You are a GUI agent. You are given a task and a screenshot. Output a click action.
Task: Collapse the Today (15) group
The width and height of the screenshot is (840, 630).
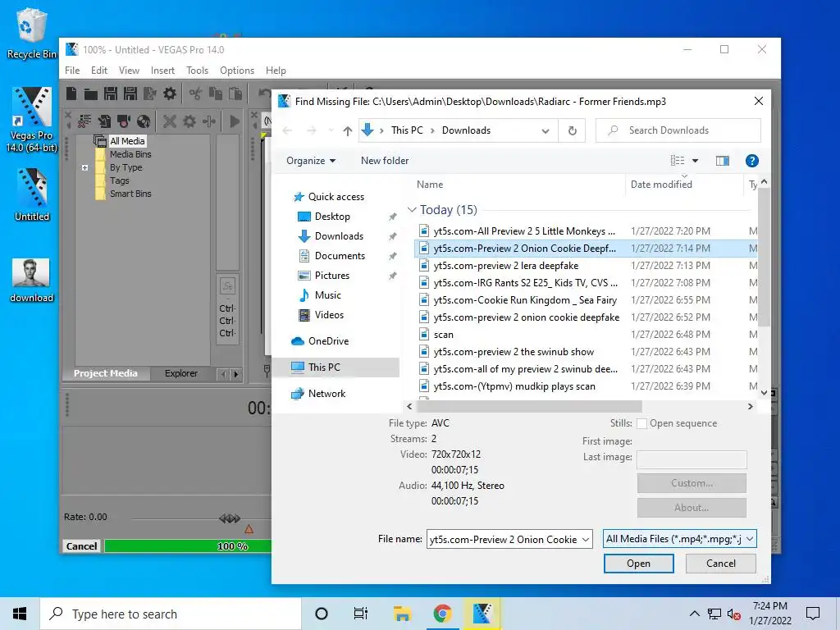(x=412, y=210)
